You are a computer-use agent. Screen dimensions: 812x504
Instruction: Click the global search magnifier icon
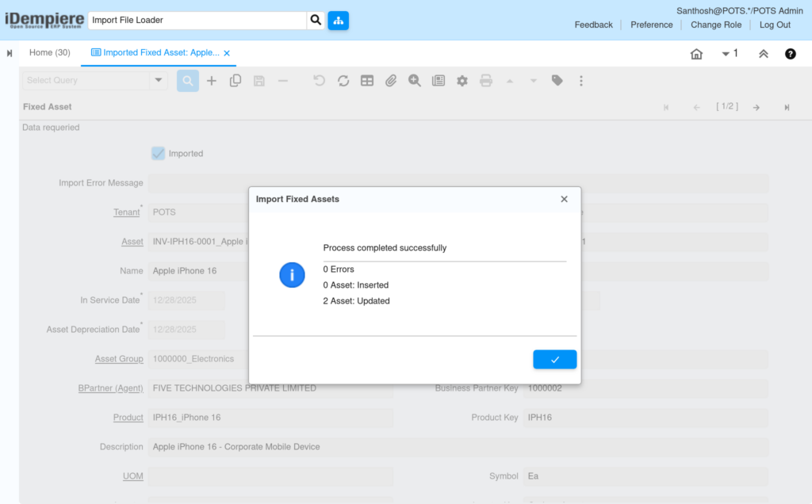click(316, 20)
